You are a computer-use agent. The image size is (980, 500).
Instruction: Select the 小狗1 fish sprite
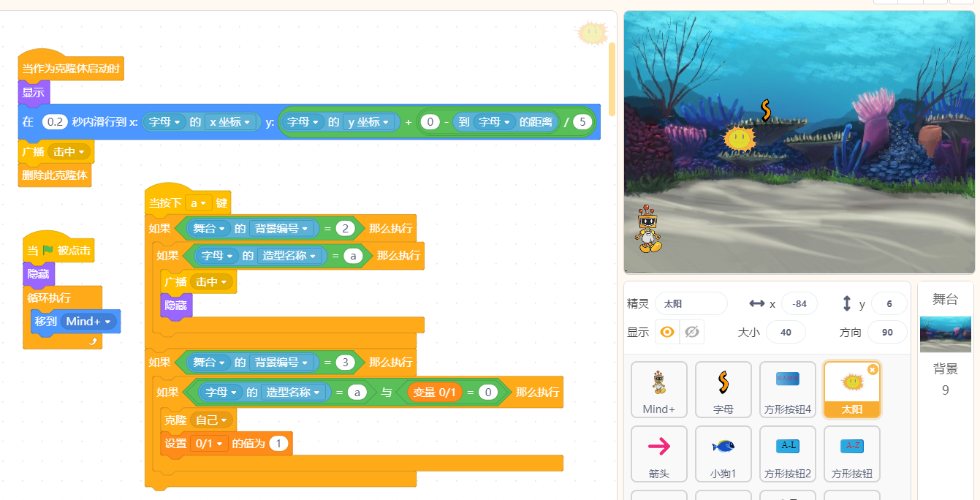[x=723, y=455]
